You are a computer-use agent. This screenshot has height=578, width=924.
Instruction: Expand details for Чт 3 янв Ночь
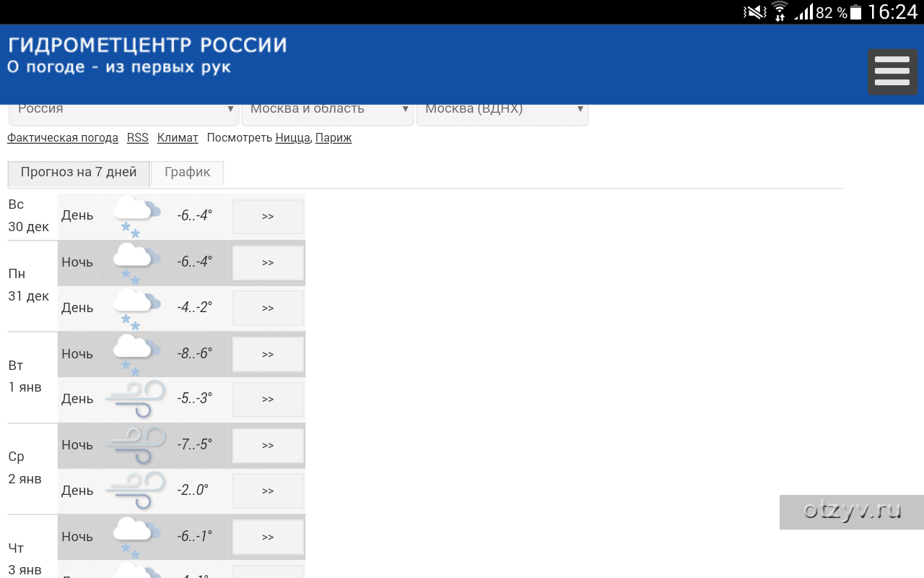click(268, 538)
